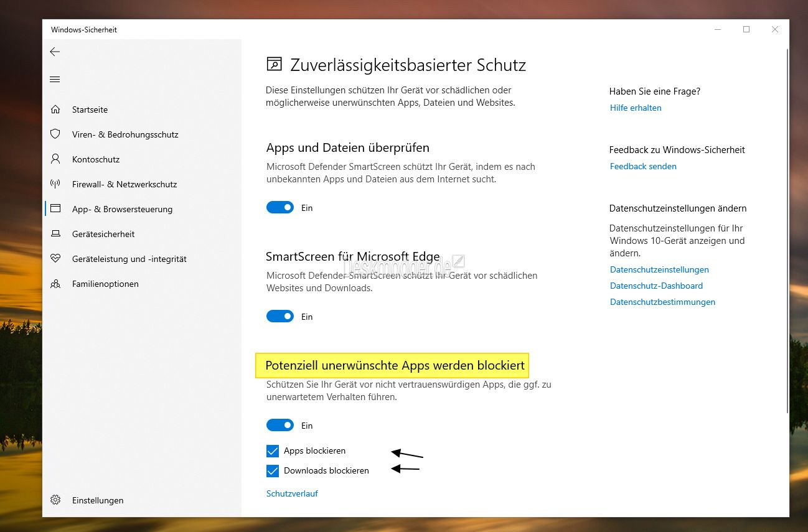Click the App- & Browsersteuerung window icon
Image resolution: width=808 pixels, height=532 pixels.
(x=55, y=209)
